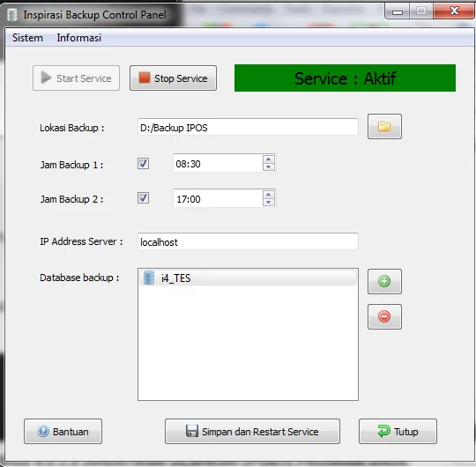476x467 pixels.
Task: Toggle the Jam Backup 2 checkbox
Action: [x=144, y=198]
